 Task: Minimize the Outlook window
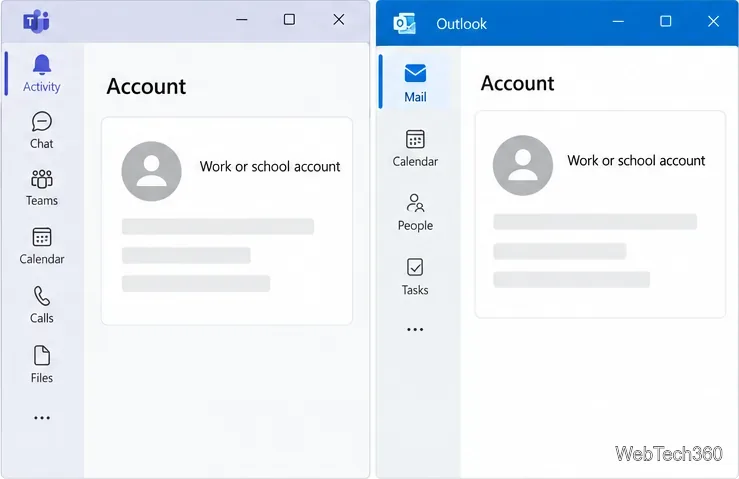point(618,21)
